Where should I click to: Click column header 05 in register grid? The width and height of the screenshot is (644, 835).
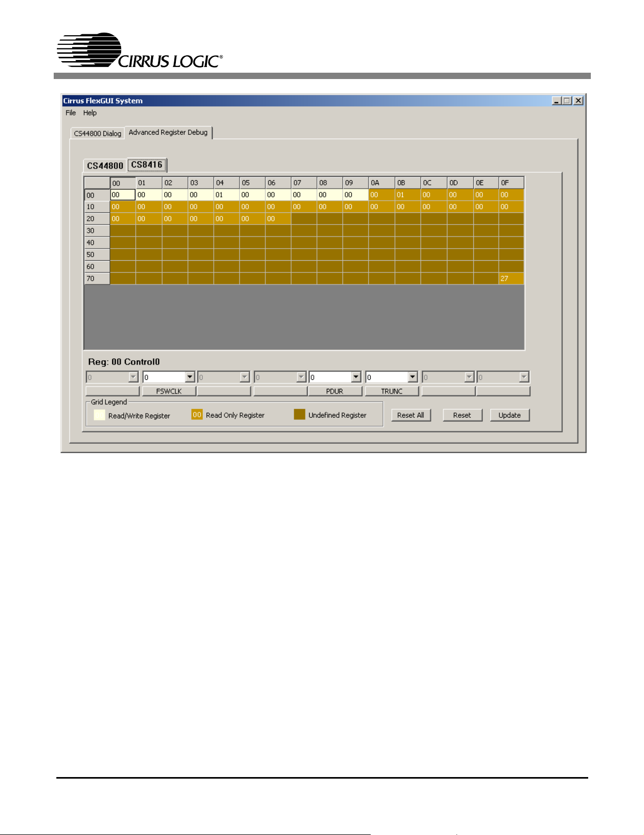(252, 183)
